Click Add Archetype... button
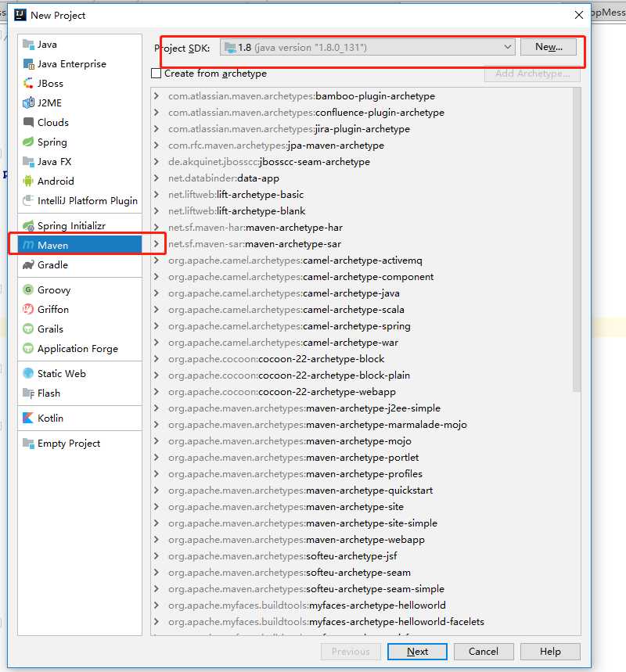626x672 pixels. click(533, 74)
